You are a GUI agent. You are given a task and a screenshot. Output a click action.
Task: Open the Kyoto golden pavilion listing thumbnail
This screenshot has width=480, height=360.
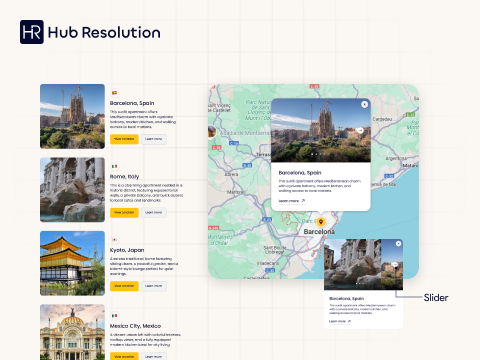(x=72, y=263)
